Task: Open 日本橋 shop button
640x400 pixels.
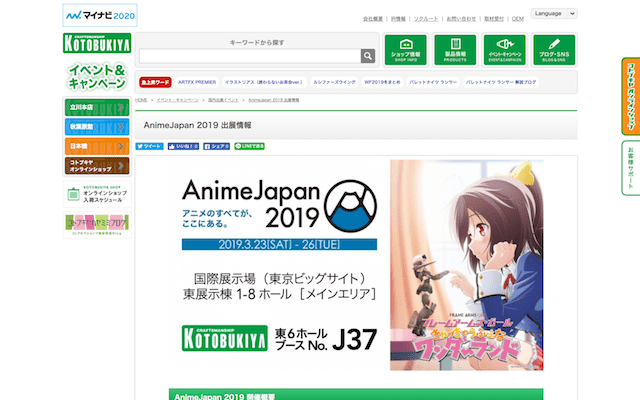Action: point(97,146)
